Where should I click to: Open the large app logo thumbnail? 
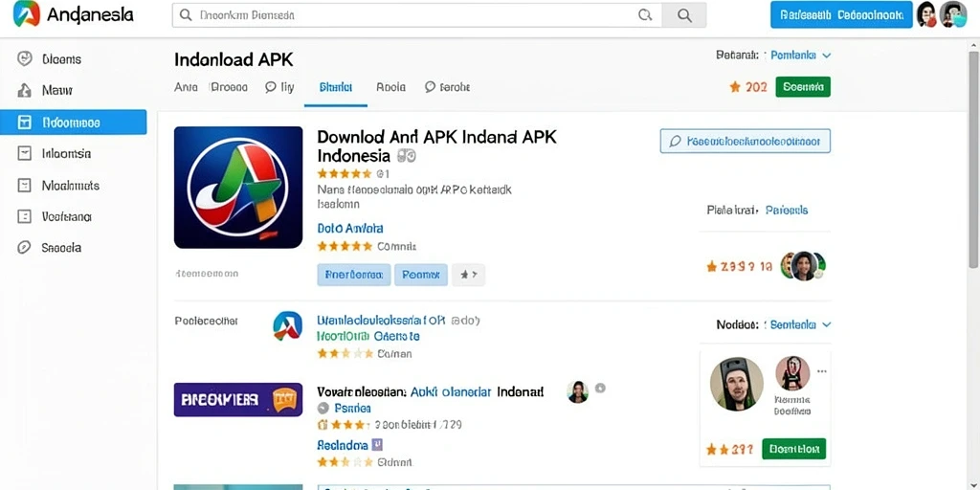pos(238,188)
